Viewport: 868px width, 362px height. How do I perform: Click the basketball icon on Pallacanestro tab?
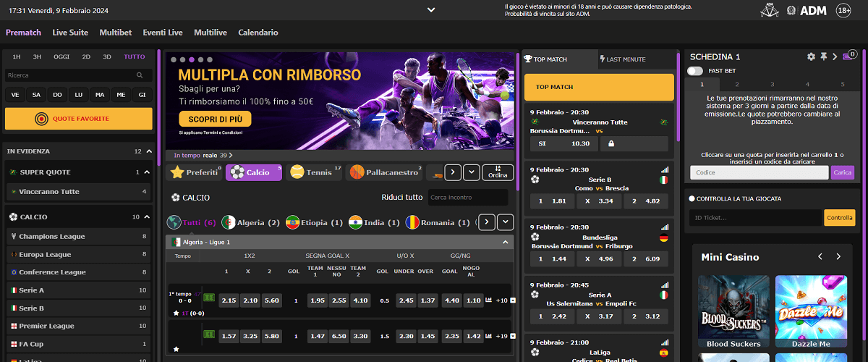[357, 172]
